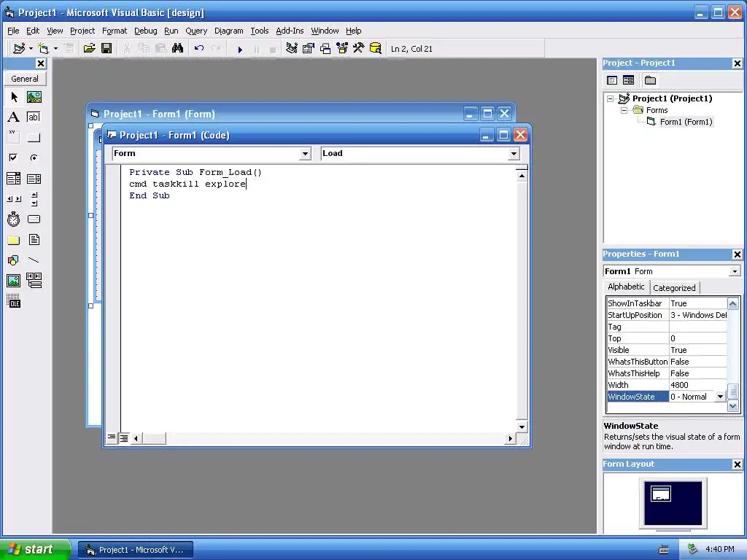Select the VScrollBar control tool
Viewport: 747px width, 560px height.
(34, 199)
